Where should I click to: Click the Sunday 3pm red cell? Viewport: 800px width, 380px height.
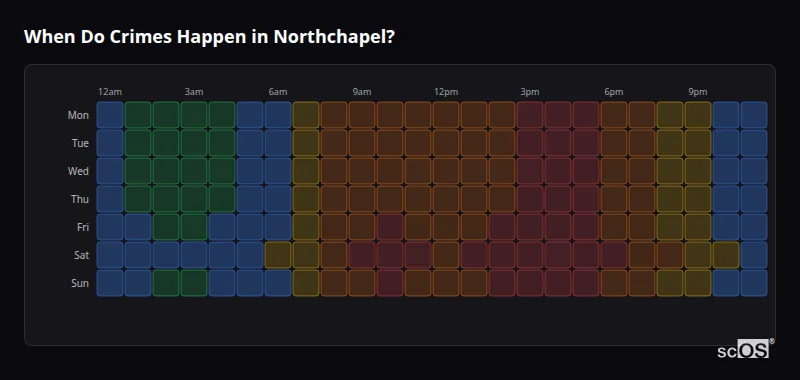tap(530, 283)
